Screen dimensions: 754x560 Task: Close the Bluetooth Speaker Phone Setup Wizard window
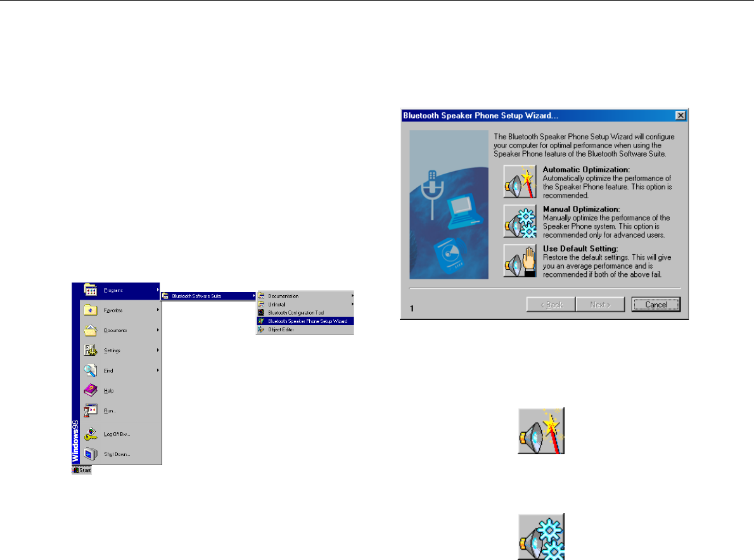tap(681, 115)
